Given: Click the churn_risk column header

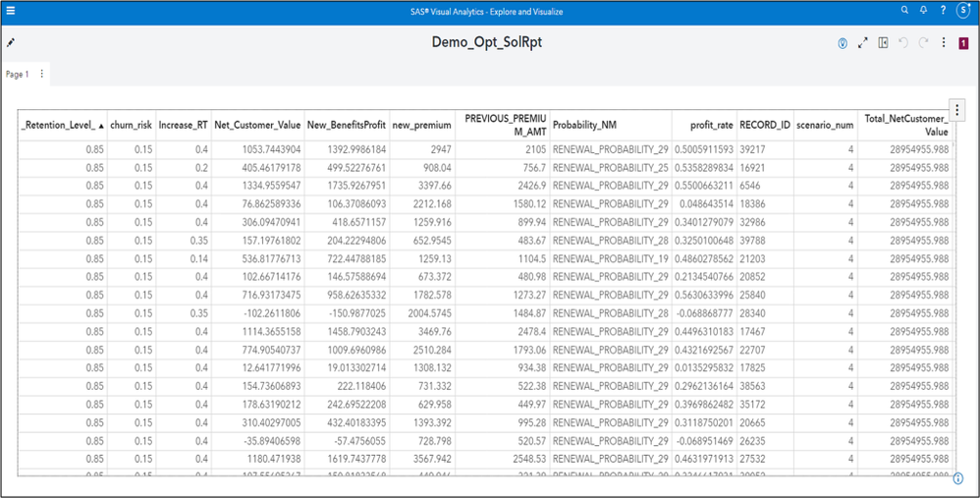Looking at the screenshot, I should point(131,125).
